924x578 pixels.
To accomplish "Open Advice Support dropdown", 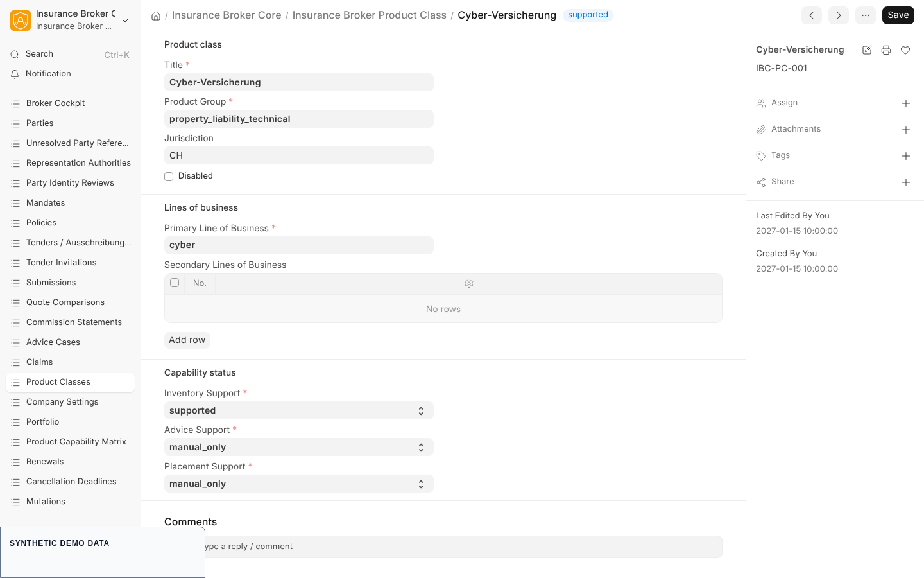I will click(299, 447).
